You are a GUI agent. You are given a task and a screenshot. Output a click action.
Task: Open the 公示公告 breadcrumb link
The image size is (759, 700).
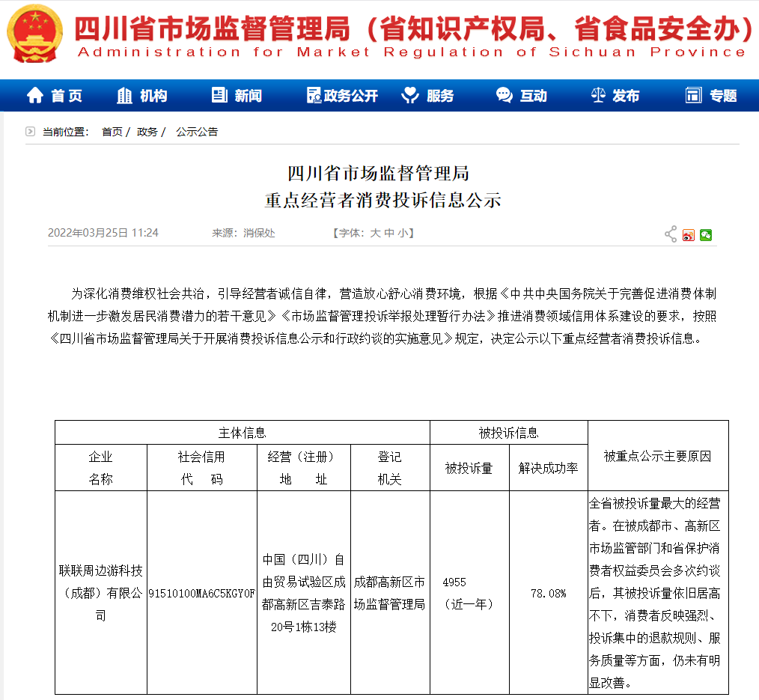[x=197, y=132]
